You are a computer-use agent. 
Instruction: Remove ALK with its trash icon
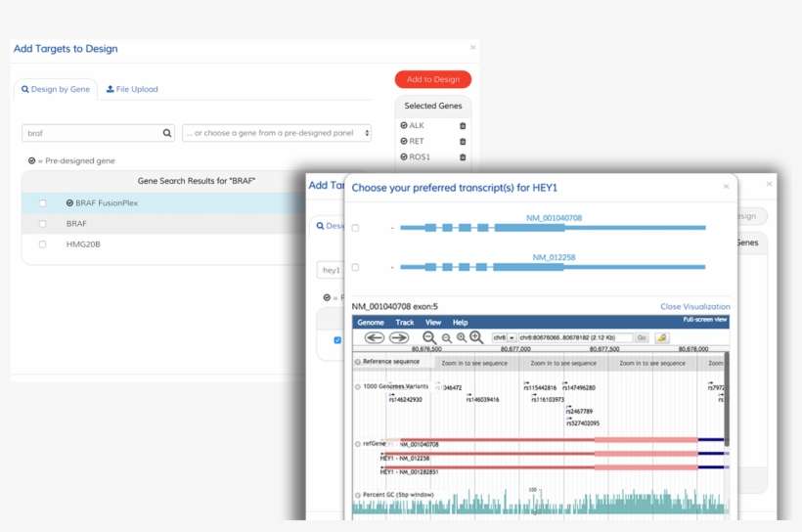[463, 126]
